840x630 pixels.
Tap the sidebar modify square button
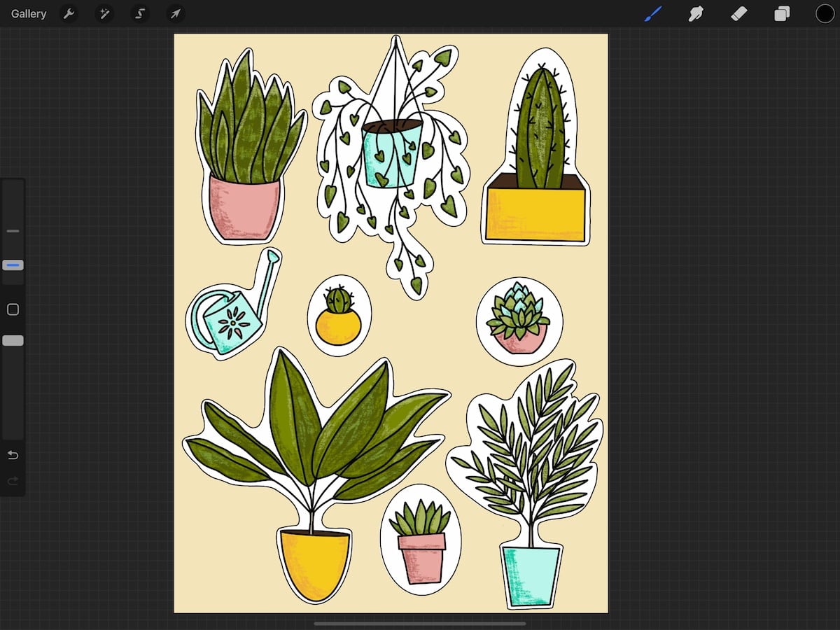pos(12,309)
